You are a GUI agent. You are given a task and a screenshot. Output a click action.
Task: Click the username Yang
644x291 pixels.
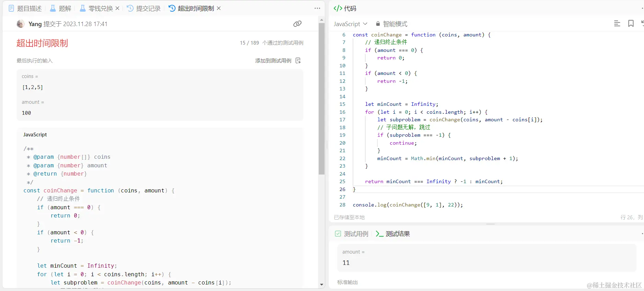[35, 24]
